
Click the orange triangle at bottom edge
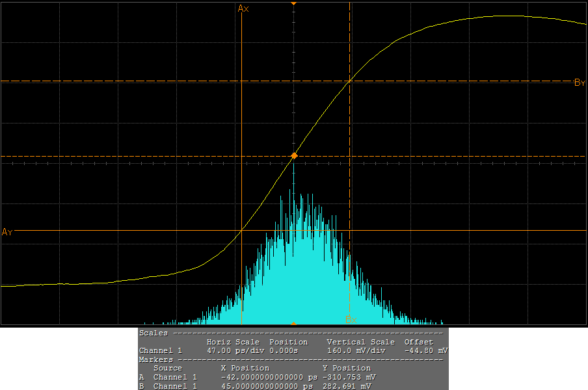coord(294,323)
